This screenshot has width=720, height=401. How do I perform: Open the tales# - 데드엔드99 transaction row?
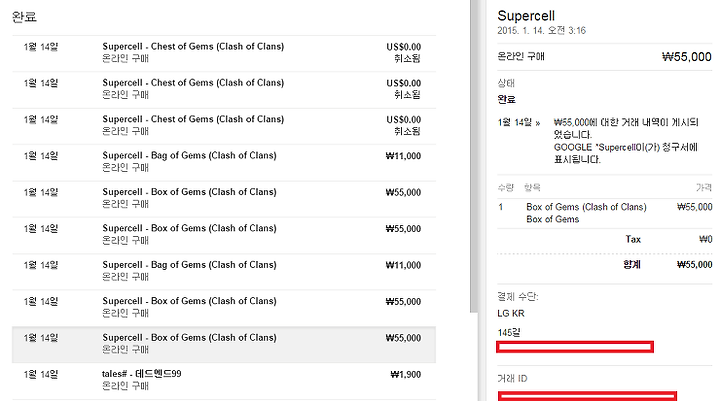(x=224, y=380)
